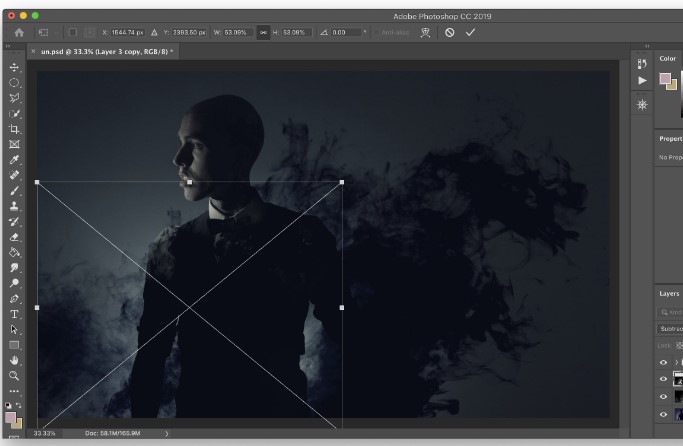Select the Paint Bucket tool

14,252
